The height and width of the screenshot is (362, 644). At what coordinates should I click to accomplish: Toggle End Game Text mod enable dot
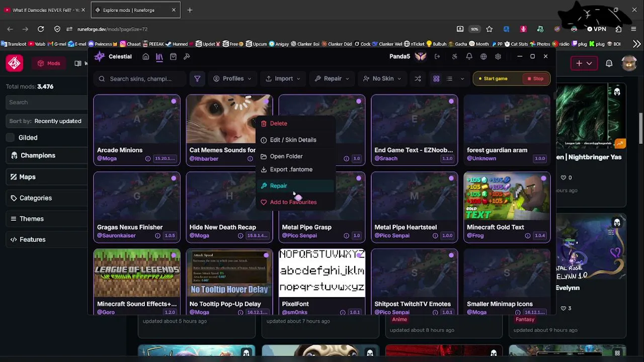451,102
